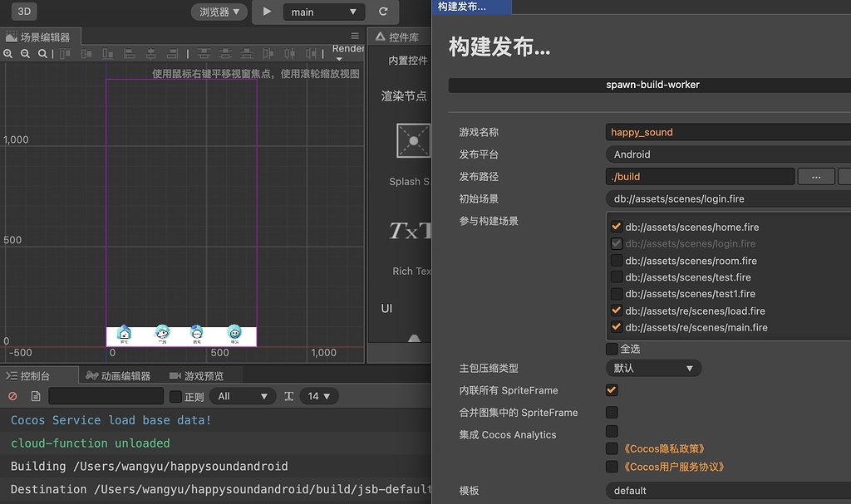Open the All log-level filter dropdown
Screen dimensions: 851x504
242,396
